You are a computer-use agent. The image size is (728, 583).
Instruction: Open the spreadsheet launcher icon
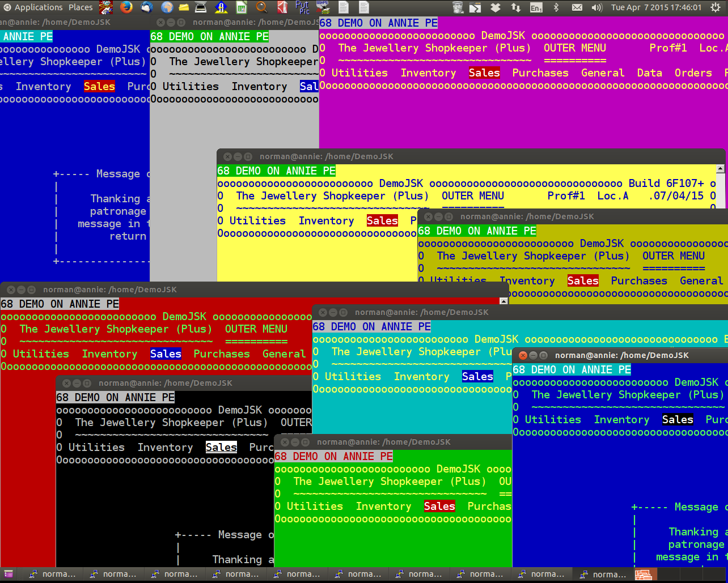pos(242,7)
